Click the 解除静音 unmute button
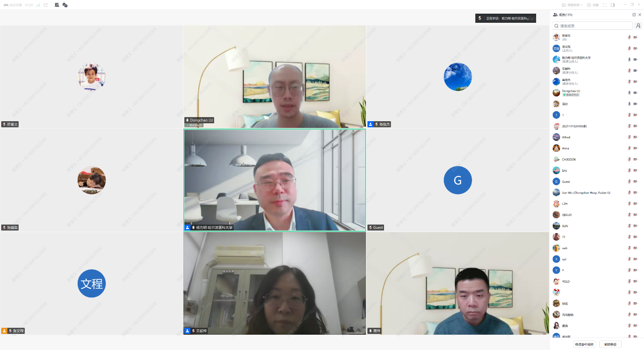Screen dimensions: 644x350 point(610,344)
